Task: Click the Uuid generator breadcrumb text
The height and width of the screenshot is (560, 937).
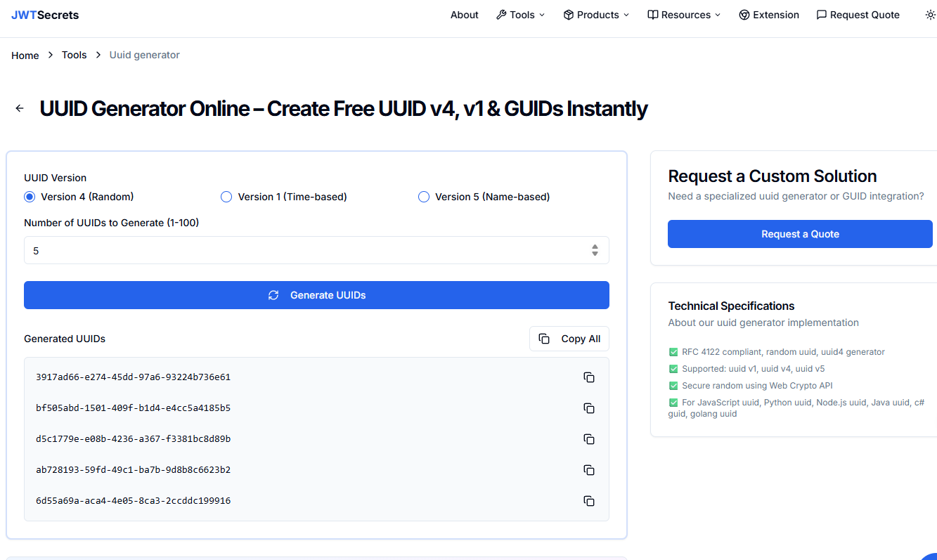Action: (145, 55)
